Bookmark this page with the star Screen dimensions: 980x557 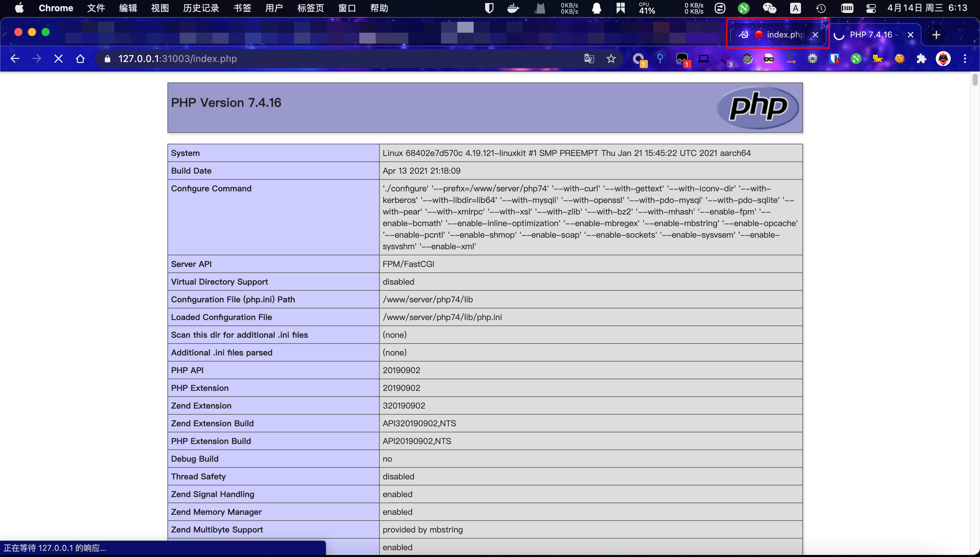click(x=611, y=59)
